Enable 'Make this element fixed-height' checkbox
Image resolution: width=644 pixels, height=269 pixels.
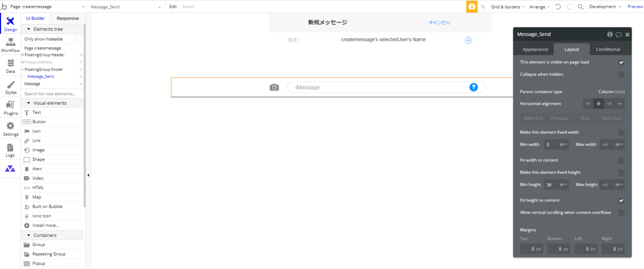point(621,172)
